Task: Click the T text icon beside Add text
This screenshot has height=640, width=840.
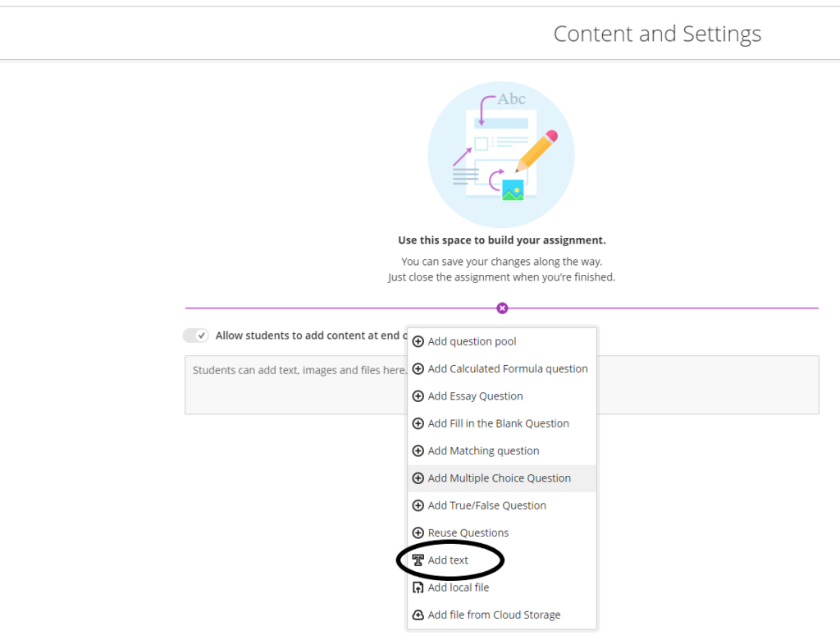Action: [x=418, y=560]
